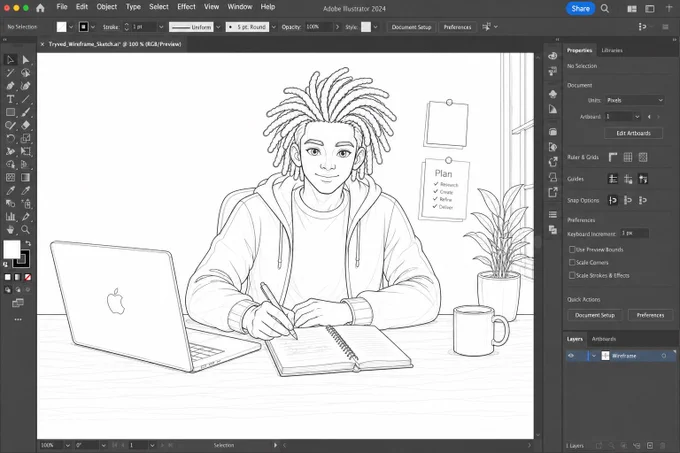680x453 pixels.
Task: Create New Layer icon in Layers panel
Action: 650,446
